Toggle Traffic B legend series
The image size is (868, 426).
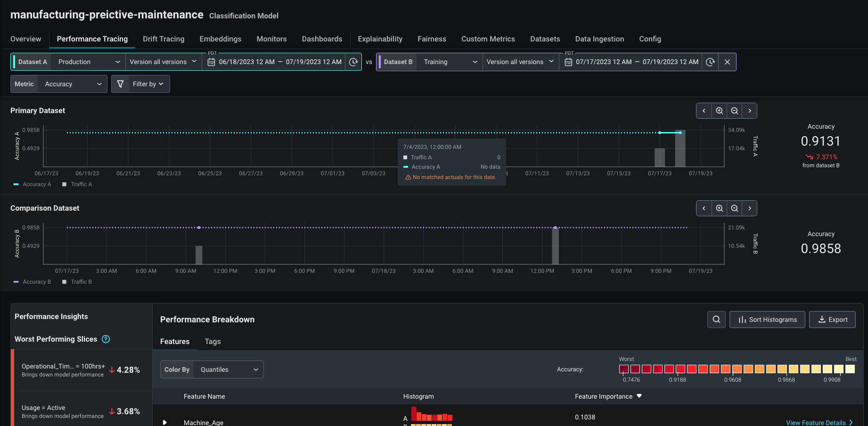(x=77, y=282)
